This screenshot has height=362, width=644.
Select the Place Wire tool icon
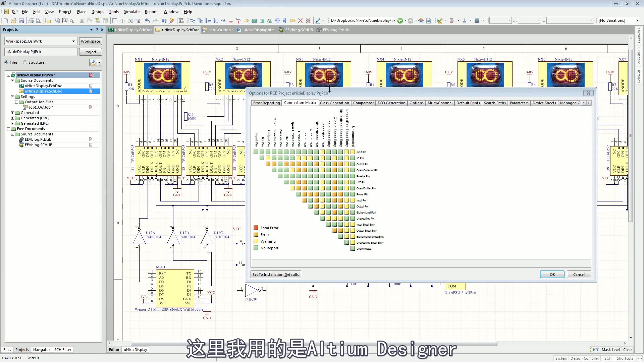[193, 21]
